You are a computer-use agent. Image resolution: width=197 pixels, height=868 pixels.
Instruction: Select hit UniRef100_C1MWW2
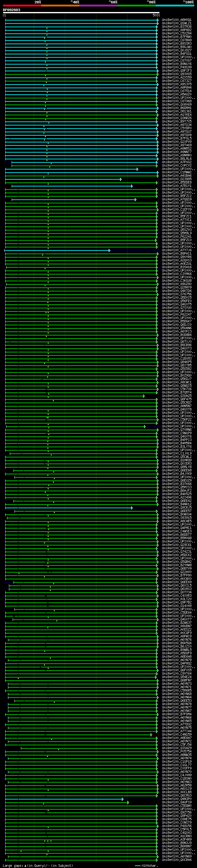point(177,172)
